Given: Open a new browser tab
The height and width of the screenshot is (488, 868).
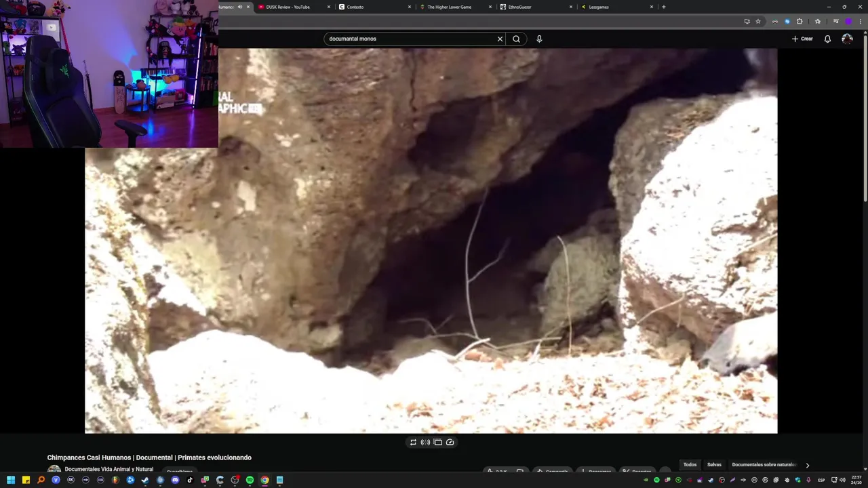Looking at the screenshot, I should 663,7.
